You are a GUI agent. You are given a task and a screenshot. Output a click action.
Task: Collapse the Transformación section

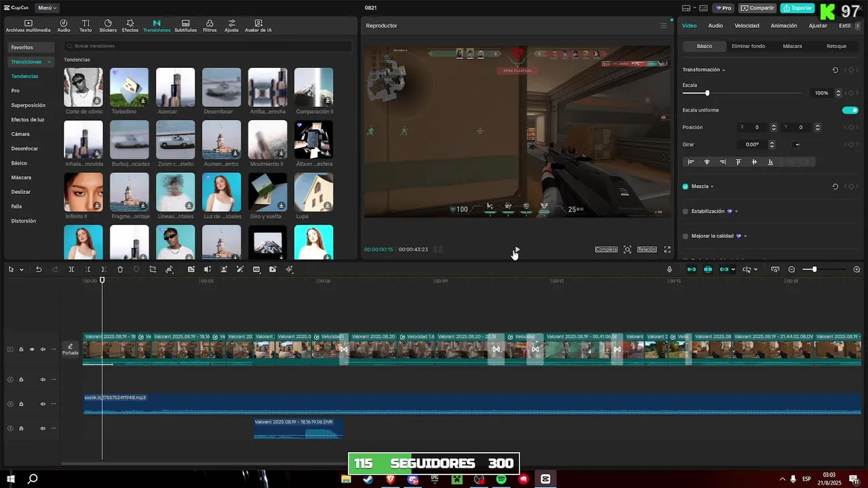[x=724, y=70]
